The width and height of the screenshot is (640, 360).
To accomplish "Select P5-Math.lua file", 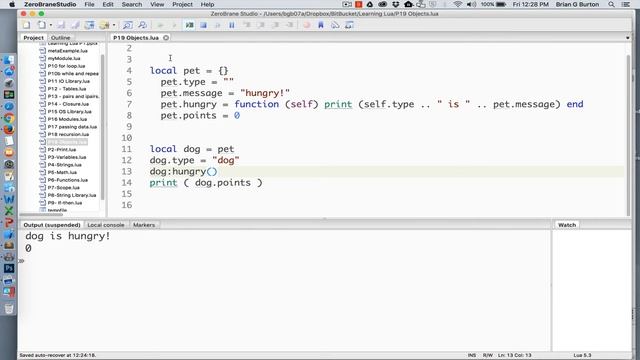I will point(62,172).
